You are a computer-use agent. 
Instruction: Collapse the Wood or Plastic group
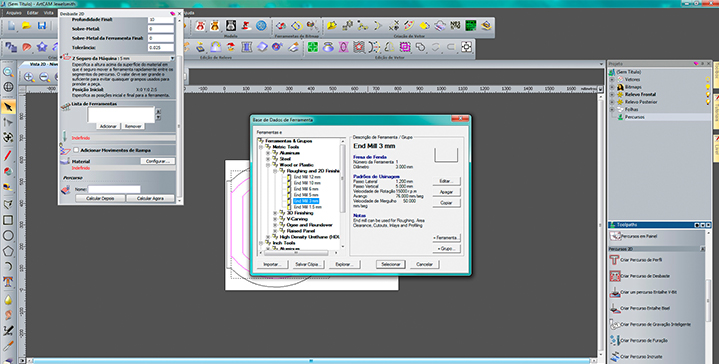(x=268, y=165)
